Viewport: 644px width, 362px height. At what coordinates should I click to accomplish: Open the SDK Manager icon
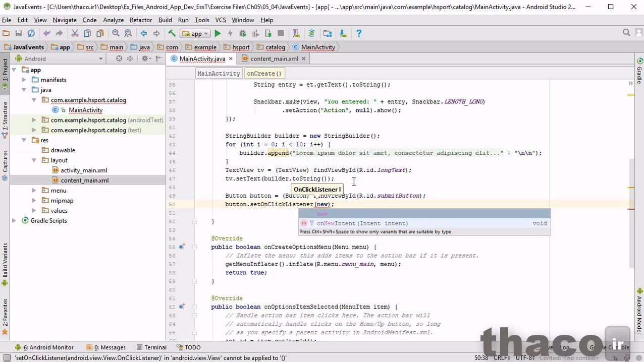[343, 33]
